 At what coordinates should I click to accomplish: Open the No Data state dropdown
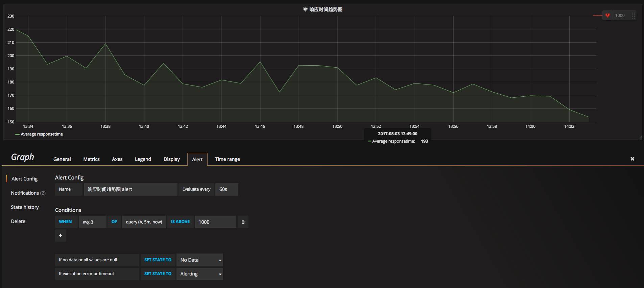click(x=200, y=260)
